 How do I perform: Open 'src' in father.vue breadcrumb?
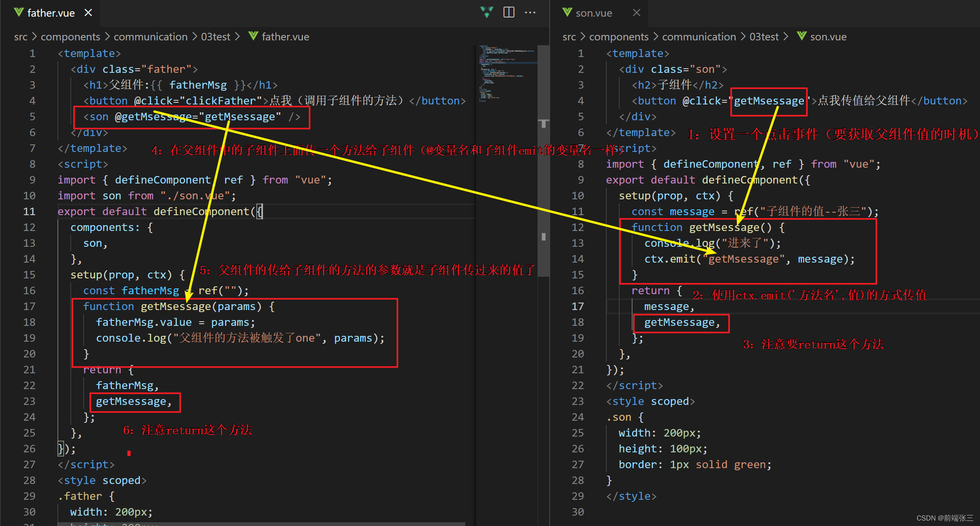point(21,37)
